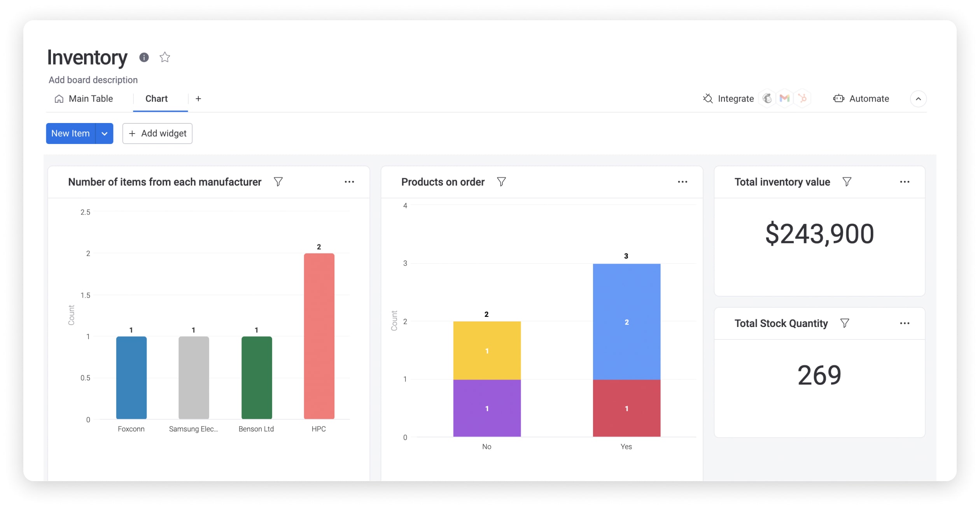Click the filter icon on Total Stock Quantity widget
The width and height of the screenshot is (980, 508).
pos(843,323)
